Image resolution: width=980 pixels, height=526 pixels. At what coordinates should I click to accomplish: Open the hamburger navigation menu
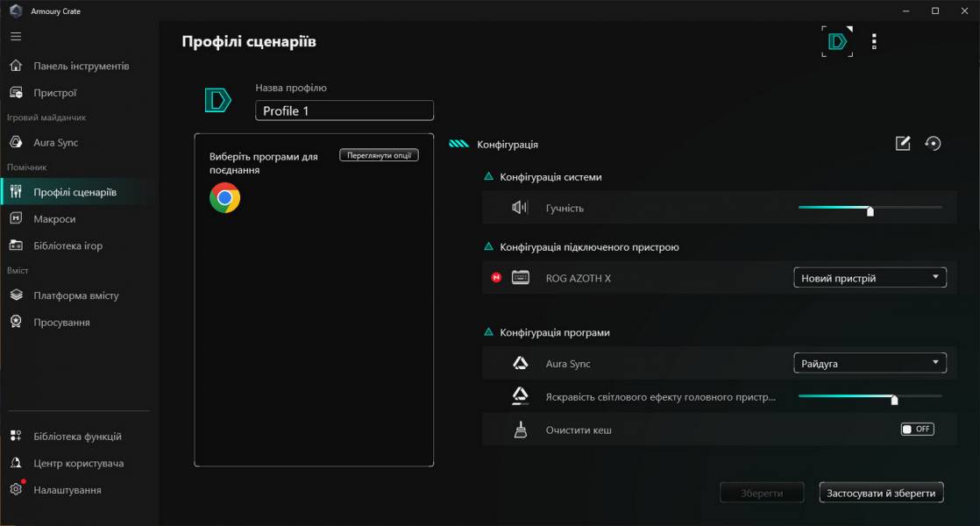coord(16,37)
